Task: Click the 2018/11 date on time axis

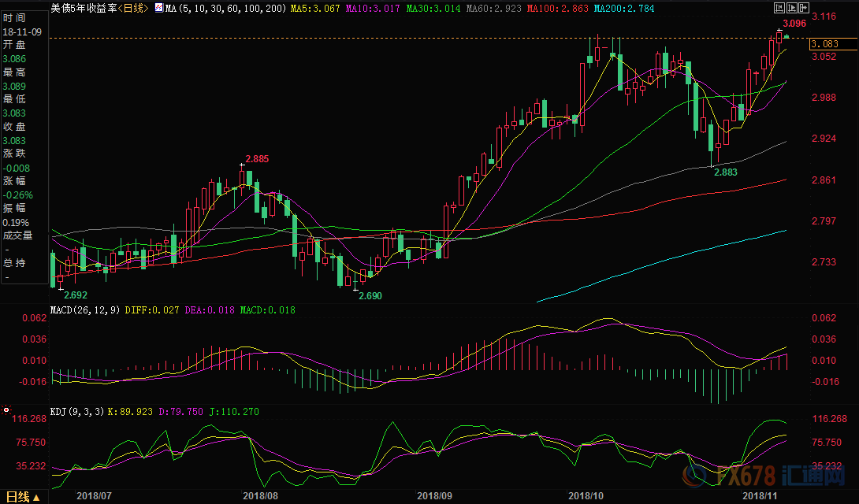Action: point(760,495)
